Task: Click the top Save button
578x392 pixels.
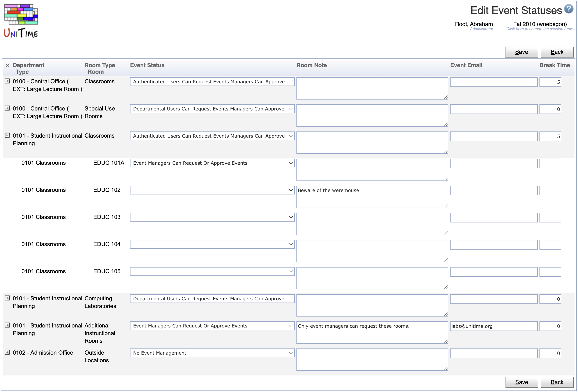Action: (521, 52)
